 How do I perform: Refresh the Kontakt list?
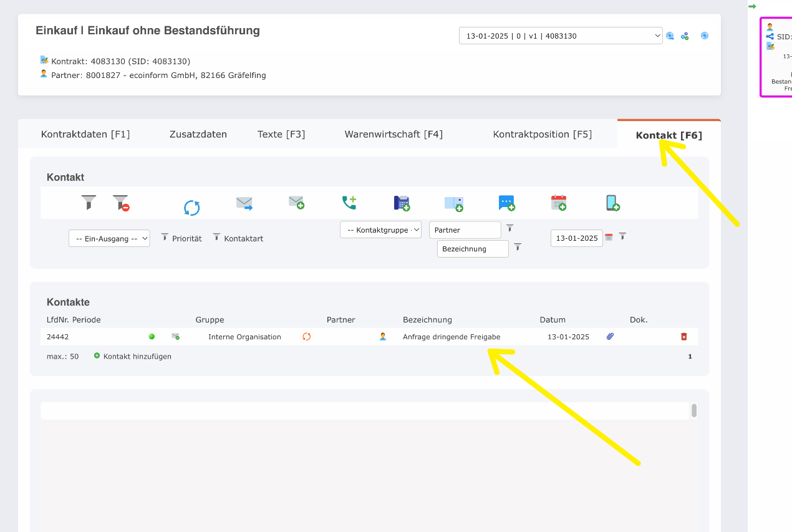click(x=192, y=206)
